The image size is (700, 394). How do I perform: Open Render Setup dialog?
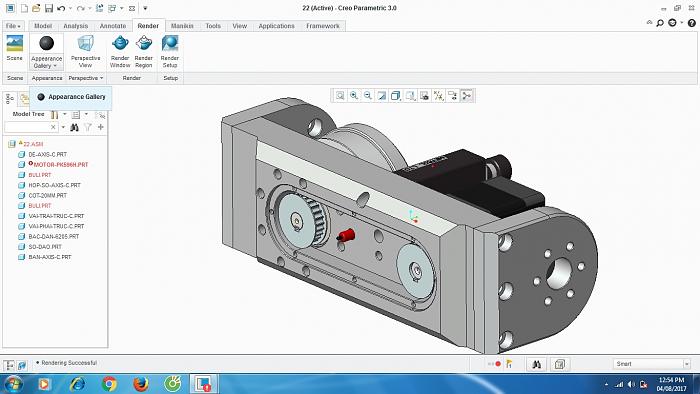(x=170, y=51)
